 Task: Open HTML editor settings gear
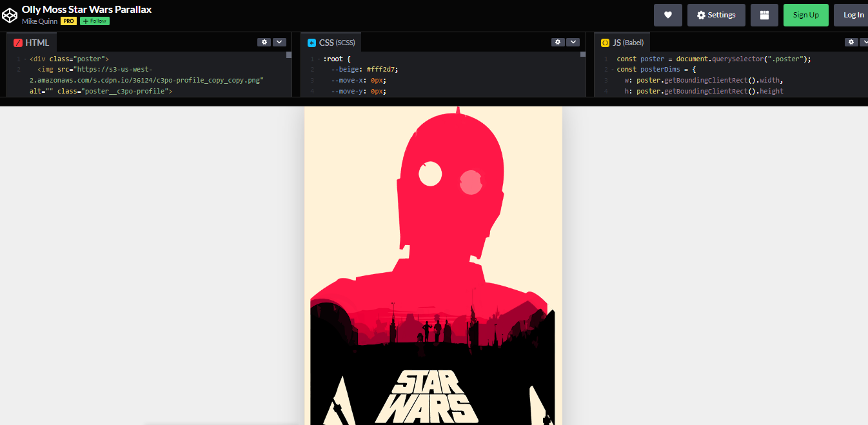pyautogui.click(x=264, y=42)
